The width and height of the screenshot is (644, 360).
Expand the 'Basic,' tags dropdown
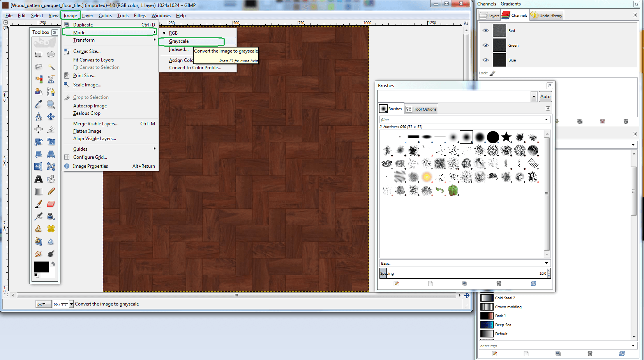pyautogui.click(x=546, y=263)
